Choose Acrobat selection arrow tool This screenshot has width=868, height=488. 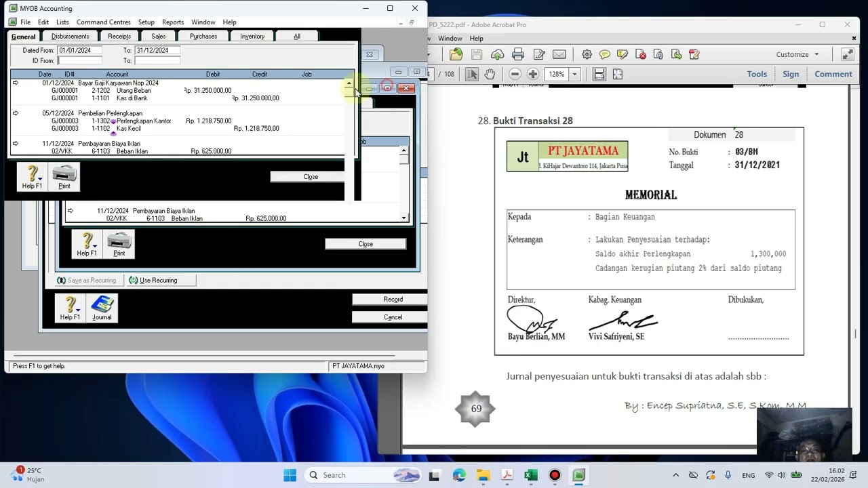pyautogui.click(x=472, y=74)
